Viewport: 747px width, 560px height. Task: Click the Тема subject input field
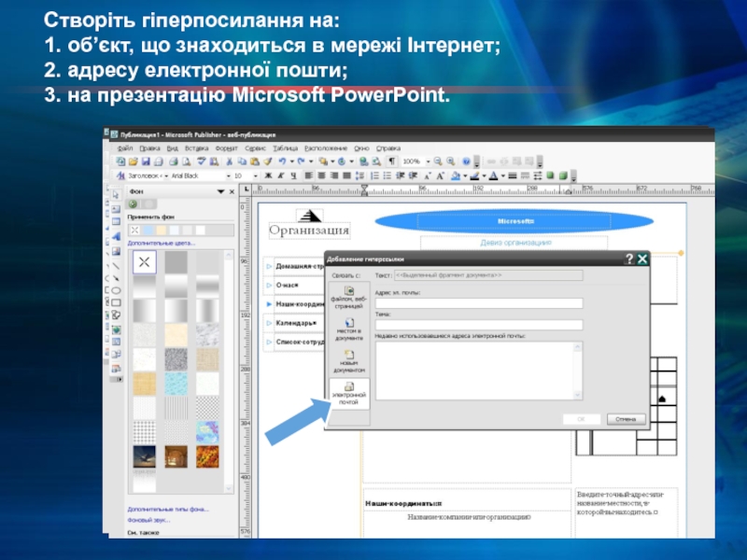479,325
